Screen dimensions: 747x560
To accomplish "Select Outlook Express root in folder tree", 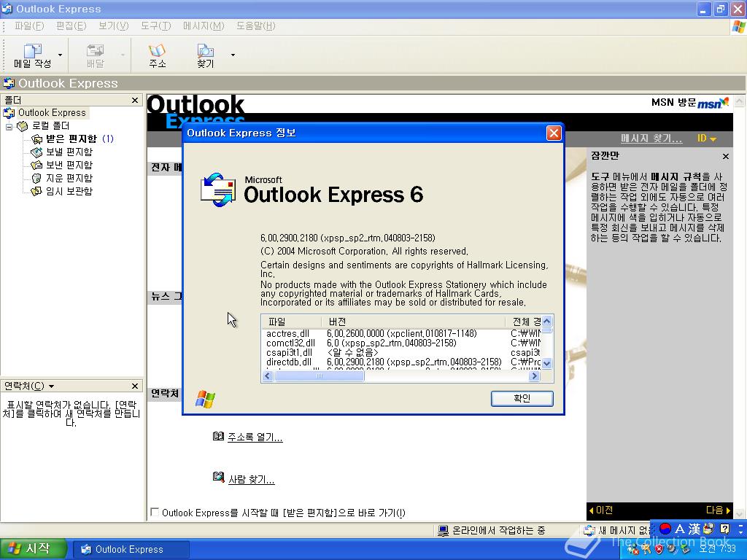I will click(x=52, y=113).
